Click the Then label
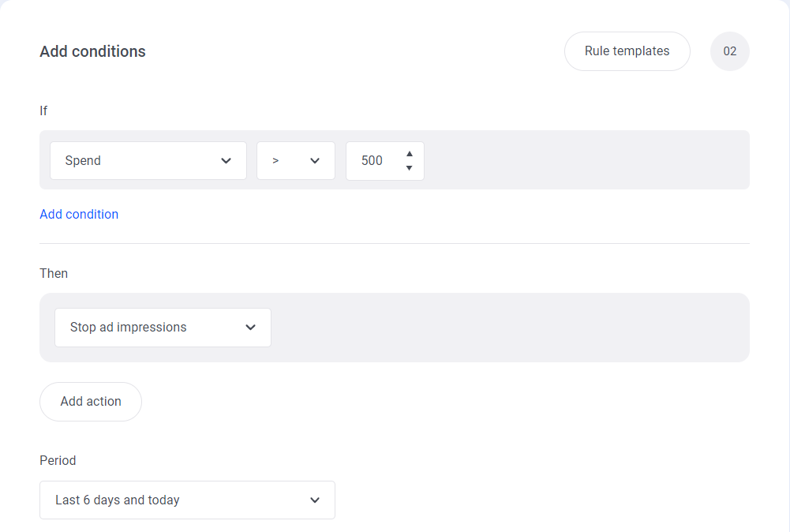Viewport: 790px width, 532px height. tap(54, 274)
